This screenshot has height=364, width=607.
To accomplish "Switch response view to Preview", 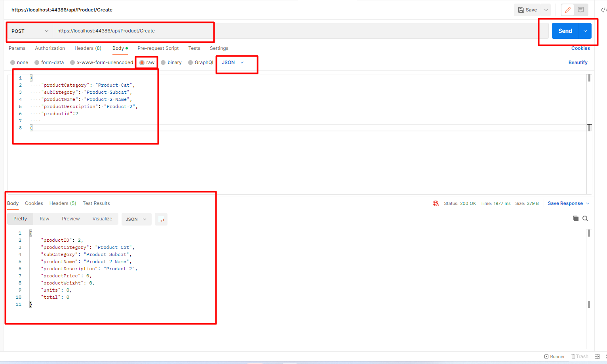I will point(71,219).
